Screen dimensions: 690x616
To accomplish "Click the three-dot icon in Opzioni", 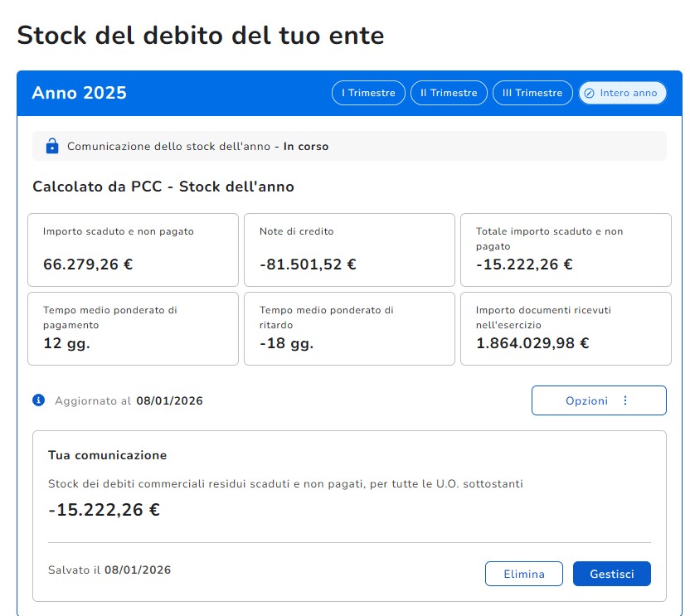I will coord(625,400).
